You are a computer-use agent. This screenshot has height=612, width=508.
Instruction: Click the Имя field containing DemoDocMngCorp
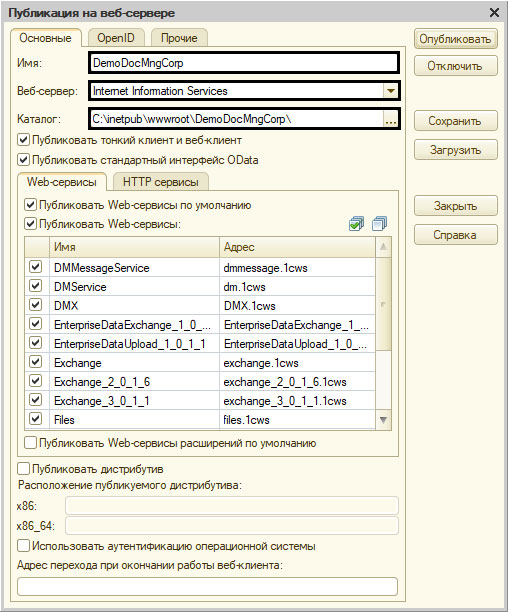click(244, 63)
